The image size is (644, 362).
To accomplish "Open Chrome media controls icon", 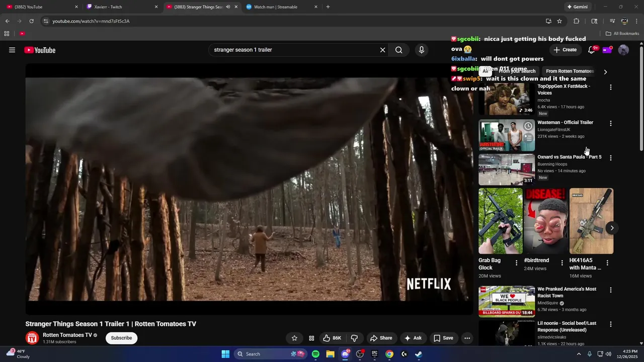I will [x=612, y=21].
